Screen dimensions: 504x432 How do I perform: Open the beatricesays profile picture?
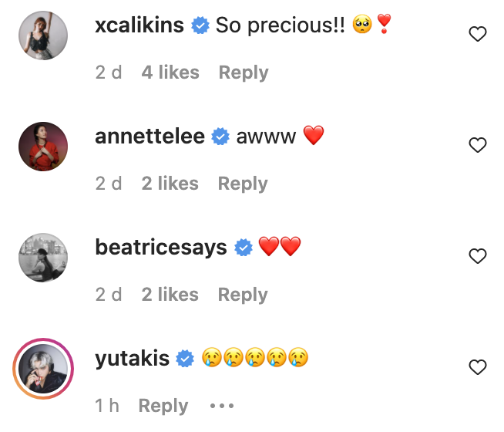(43, 258)
